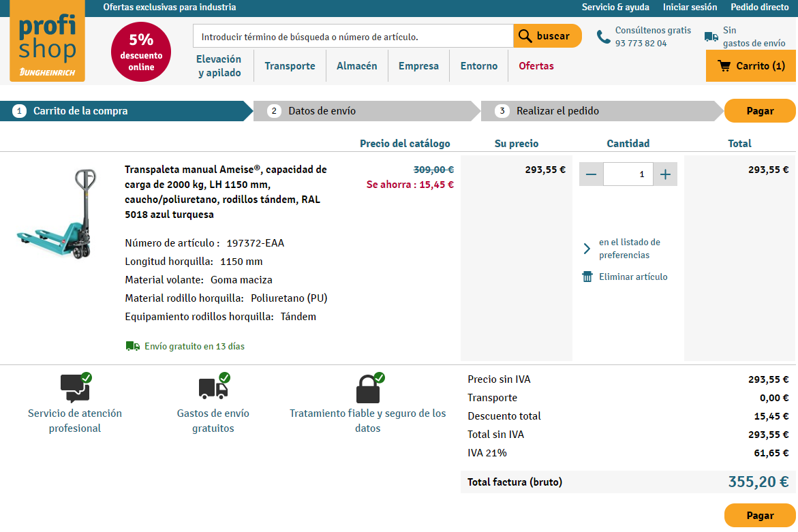Click Tratamiento fiable y seguro de los datos
The image size is (798, 532).
click(x=367, y=420)
